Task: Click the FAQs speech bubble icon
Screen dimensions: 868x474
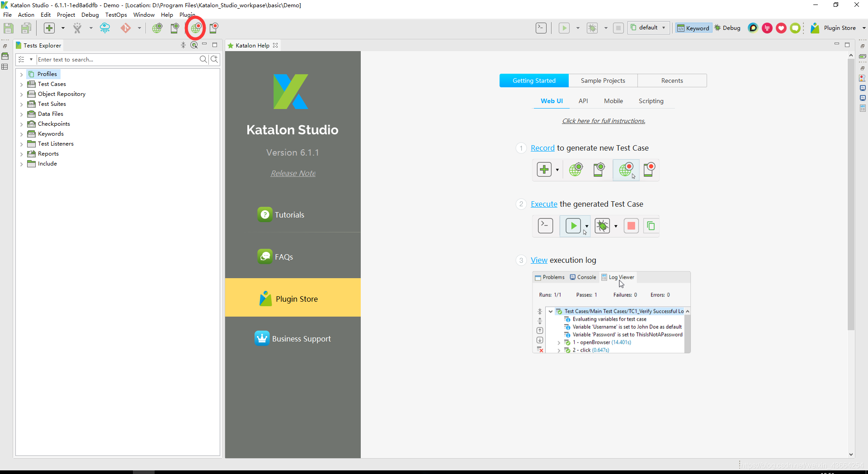Action: pos(265,256)
